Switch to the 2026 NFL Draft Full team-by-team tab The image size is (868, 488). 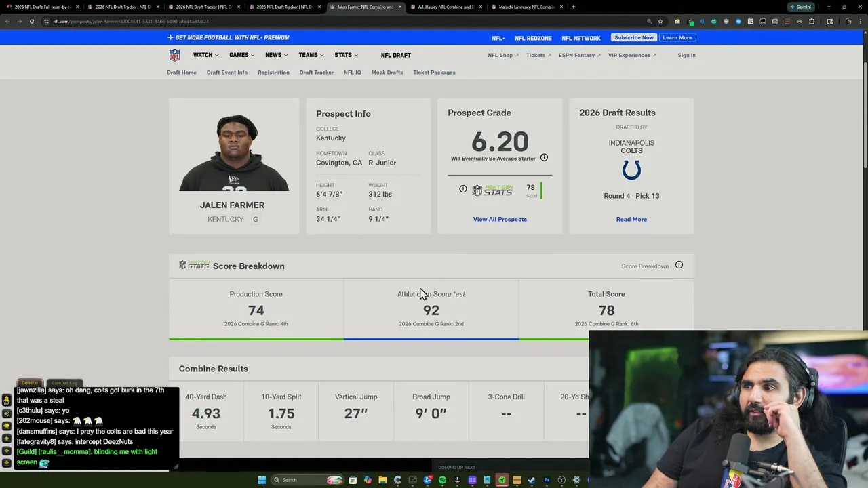pos(43,7)
